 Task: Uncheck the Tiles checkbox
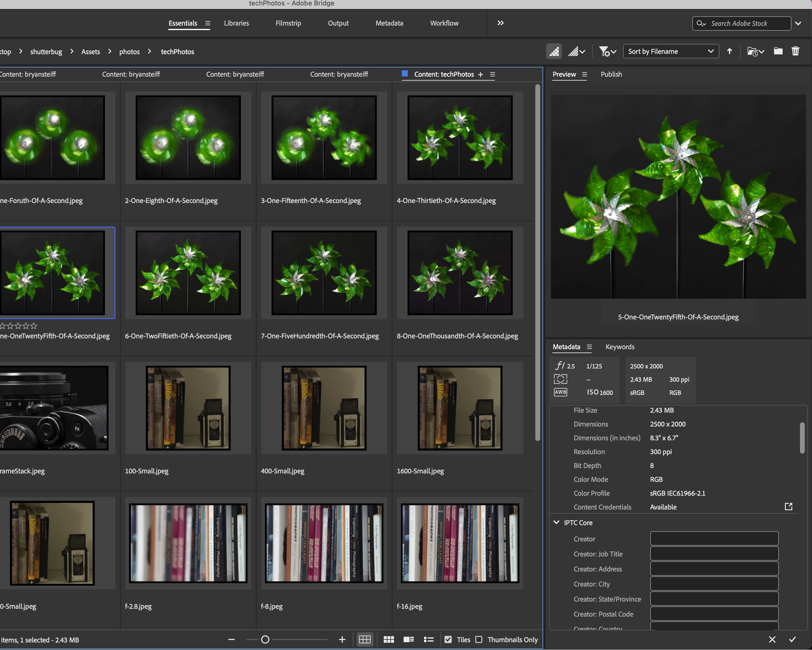coord(448,640)
